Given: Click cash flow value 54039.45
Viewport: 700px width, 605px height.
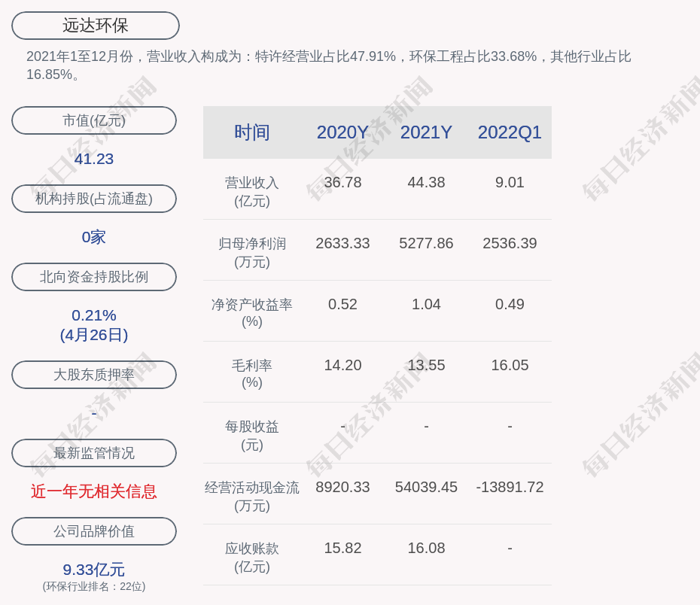Looking at the screenshot, I should pyautogui.click(x=426, y=487).
